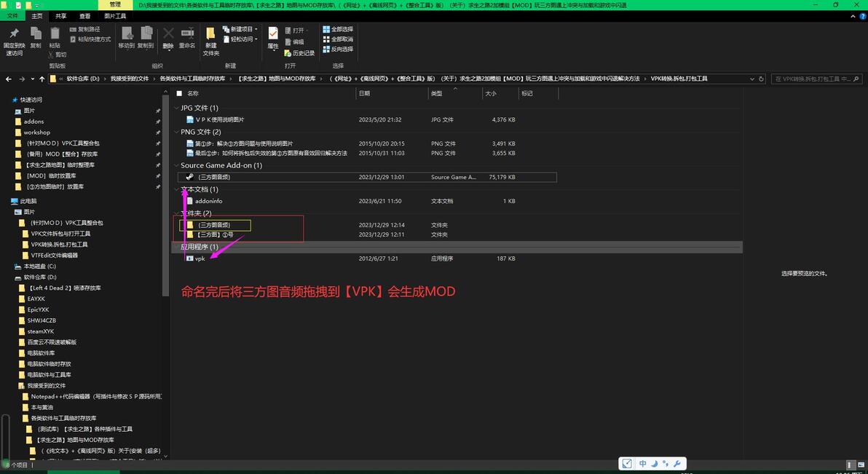Click the search box for this folder

coord(816,79)
